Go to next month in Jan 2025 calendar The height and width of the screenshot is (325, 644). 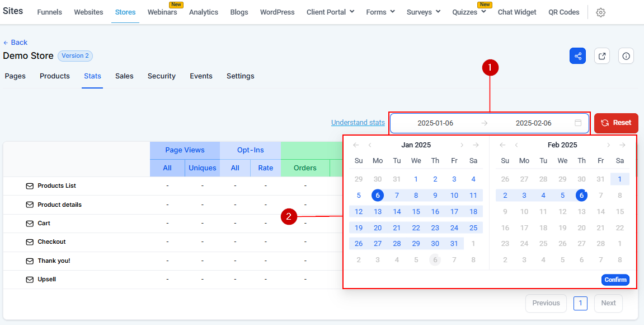point(462,145)
